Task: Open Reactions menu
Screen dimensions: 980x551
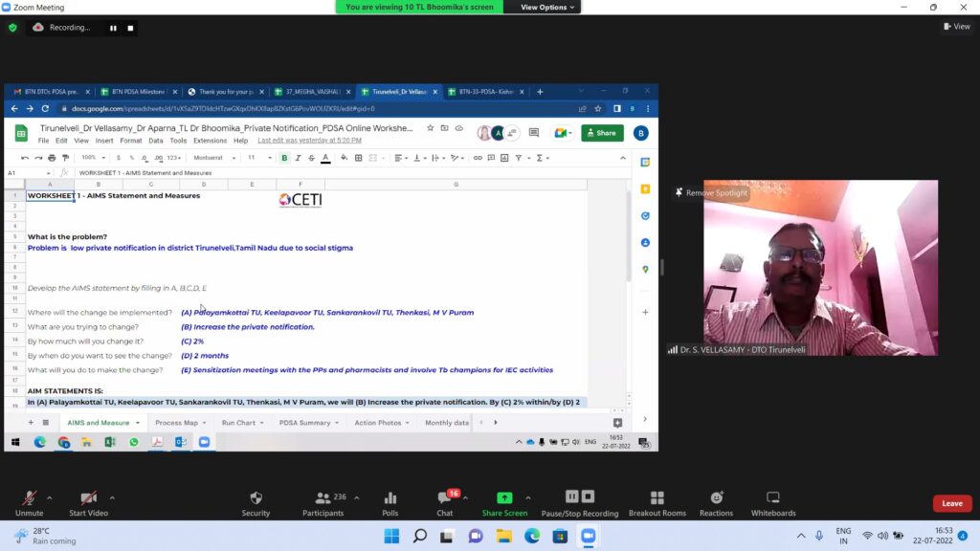Action: 716,503
